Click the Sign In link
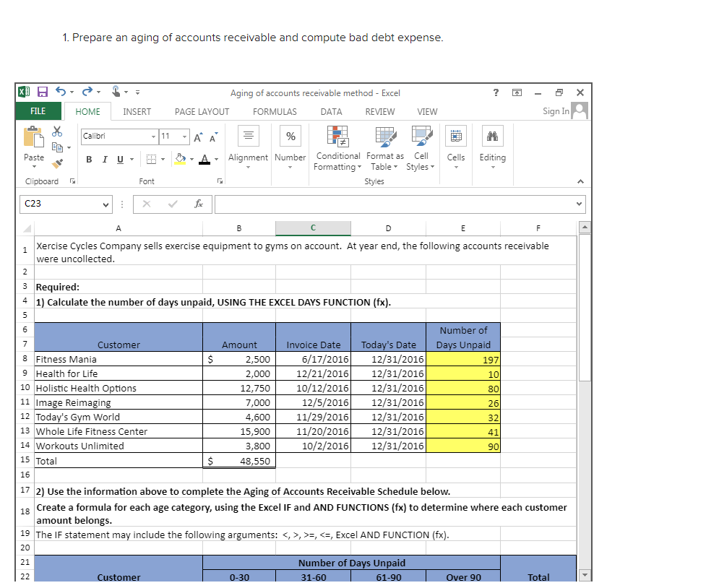Screen dimensions: 706x588 coord(556,111)
